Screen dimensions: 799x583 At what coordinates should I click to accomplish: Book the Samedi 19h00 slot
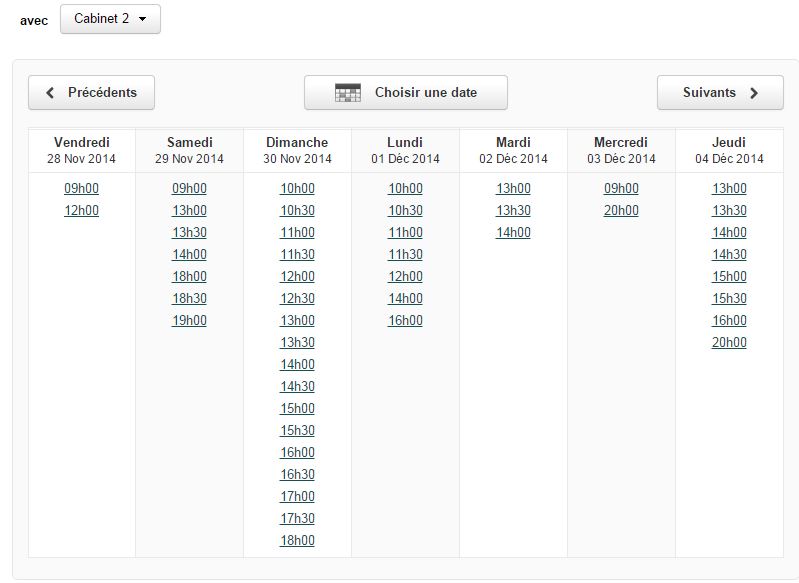tap(190, 321)
